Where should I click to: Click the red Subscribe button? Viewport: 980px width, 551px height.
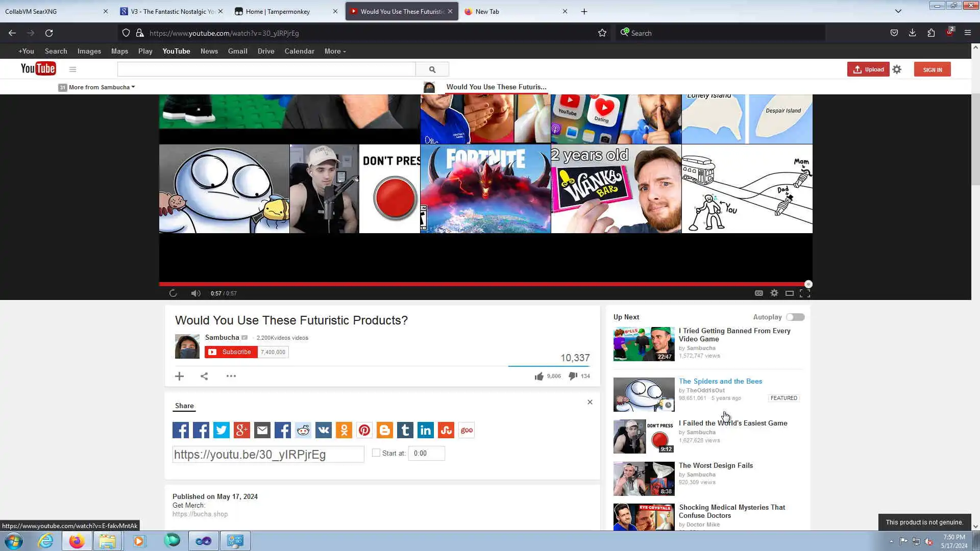[x=231, y=352]
